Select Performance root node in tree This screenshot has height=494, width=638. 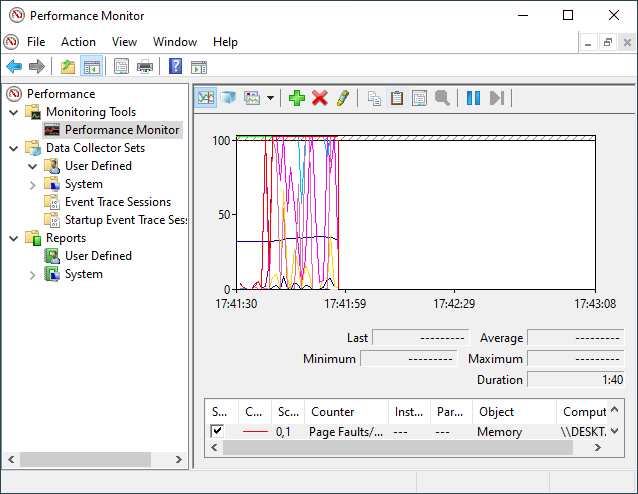[61, 94]
